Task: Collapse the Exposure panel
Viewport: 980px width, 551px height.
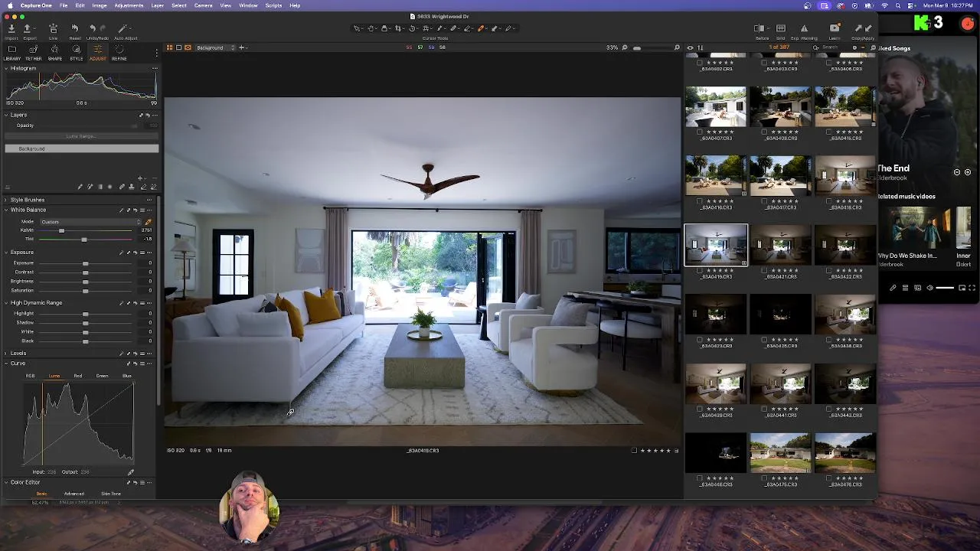Action: [6, 252]
